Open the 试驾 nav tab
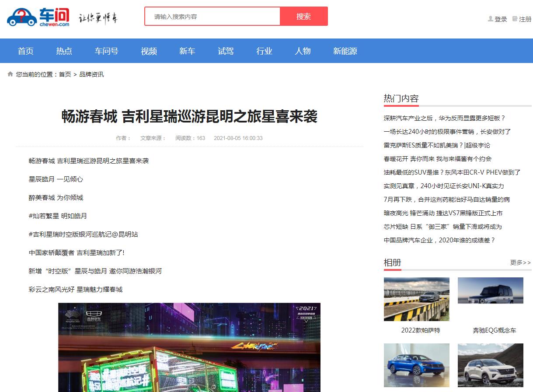The image size is (533, 392). pos(226,51)
